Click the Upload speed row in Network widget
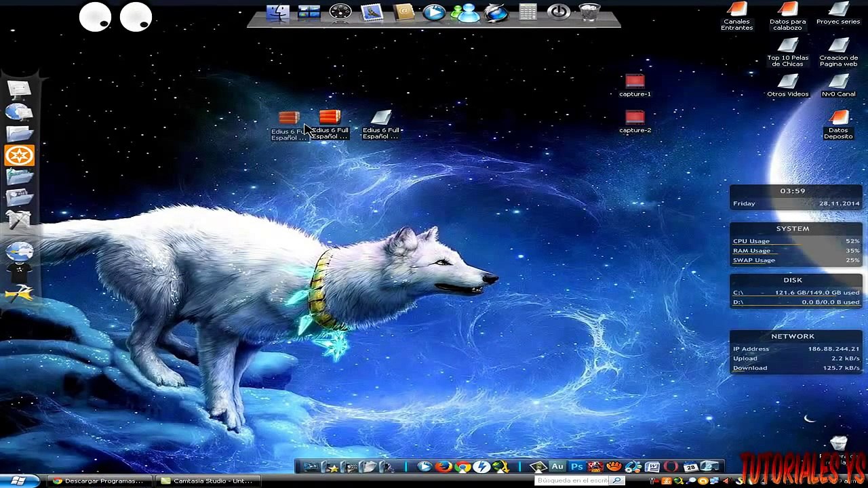 tap(796, 359)
